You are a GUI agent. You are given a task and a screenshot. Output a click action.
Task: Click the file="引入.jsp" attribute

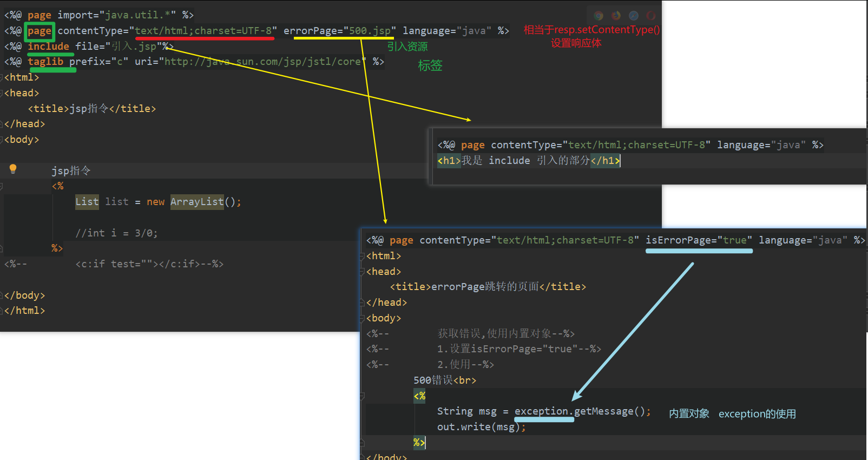[119, 47]
